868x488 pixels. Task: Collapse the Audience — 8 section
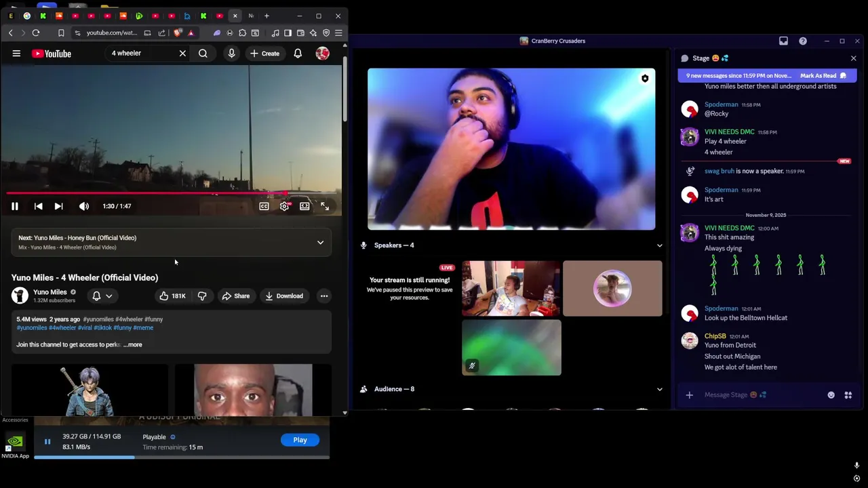(659, 389)
